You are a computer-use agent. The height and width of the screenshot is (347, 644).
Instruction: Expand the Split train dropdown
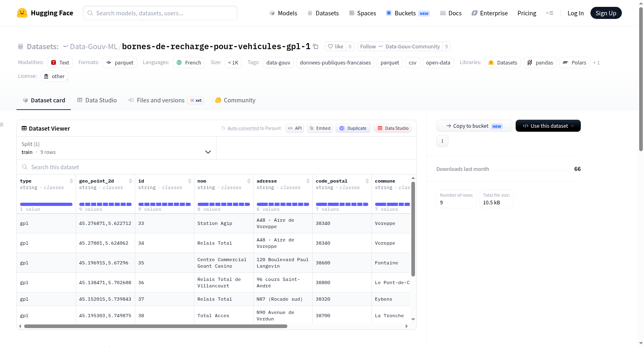tap(116, 148)
